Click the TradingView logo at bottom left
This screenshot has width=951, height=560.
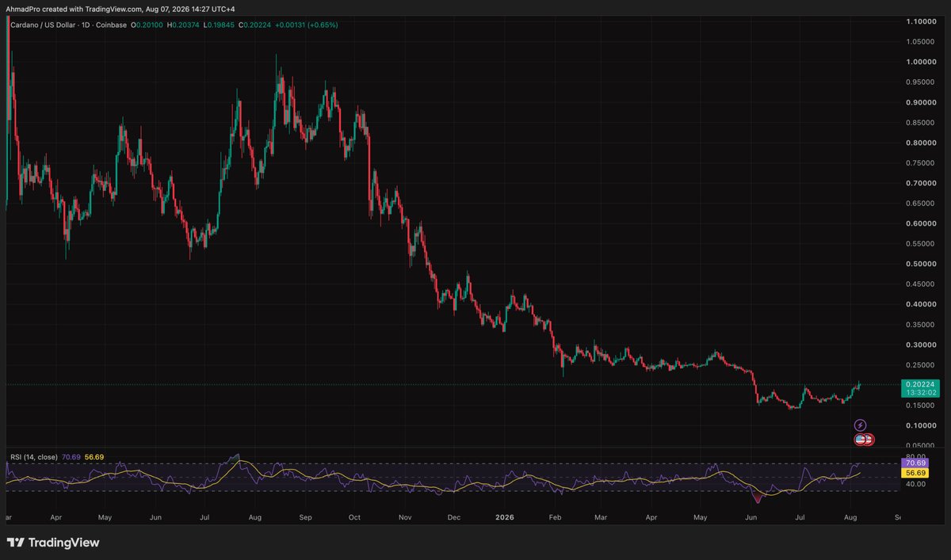(53, 543)
